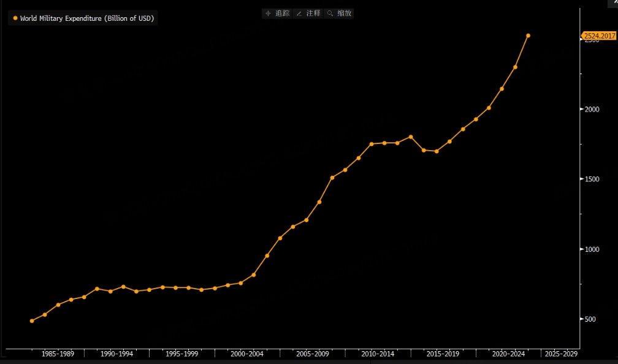
Task: Click the 1985-1989 x-axis label
Action: tap(58, 354)
